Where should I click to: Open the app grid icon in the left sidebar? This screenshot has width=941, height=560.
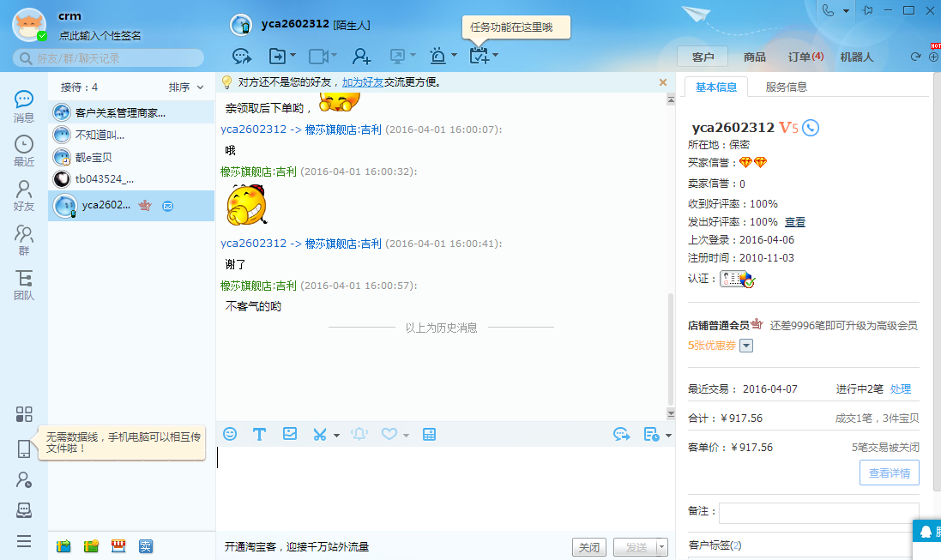tap(24, 414)
